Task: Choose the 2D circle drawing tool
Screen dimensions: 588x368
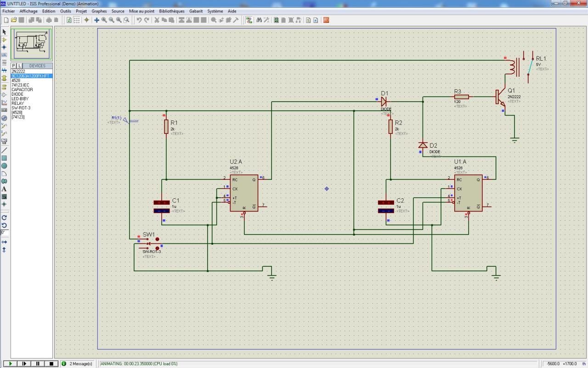Action: [4, 166]
